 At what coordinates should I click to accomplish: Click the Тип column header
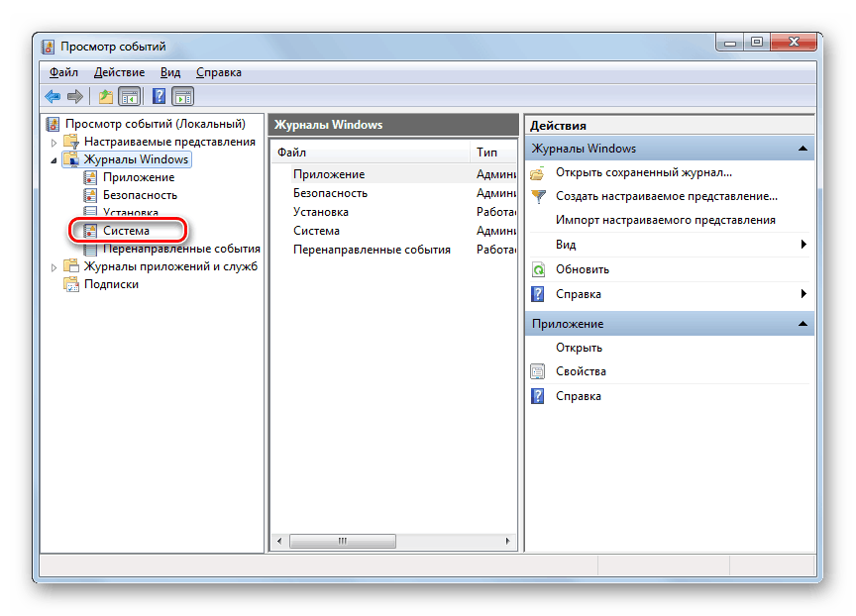(x=493, y=153)
